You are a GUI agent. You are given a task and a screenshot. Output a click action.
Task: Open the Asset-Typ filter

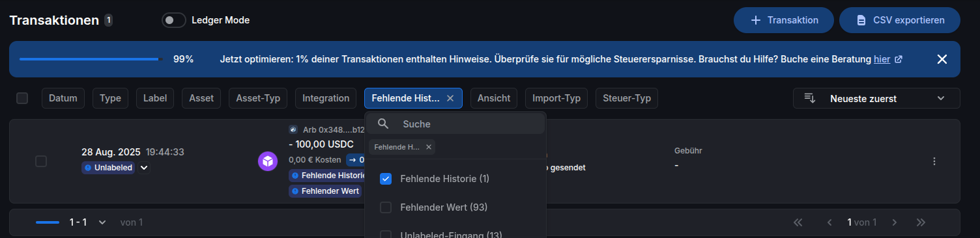tap(258, 98)
